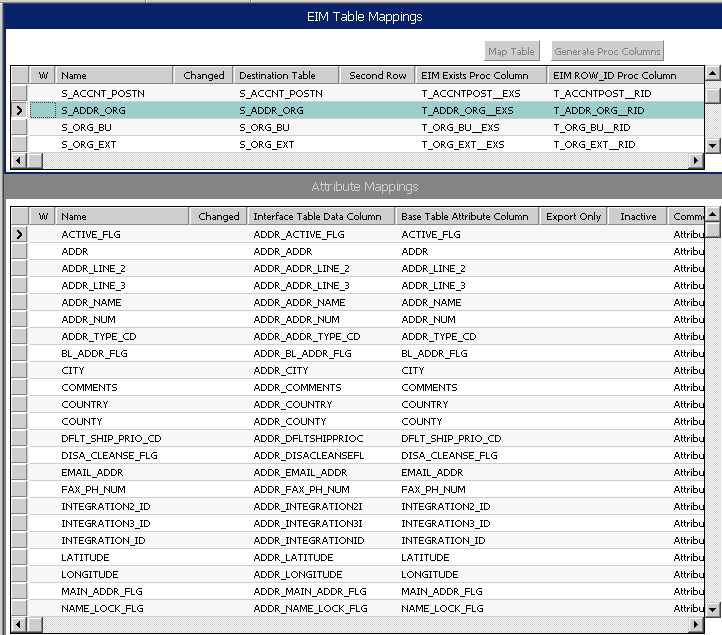Select the S_ORG_EXT table mapping name
This screenshot has height=635, width=722.
point(88,145)
